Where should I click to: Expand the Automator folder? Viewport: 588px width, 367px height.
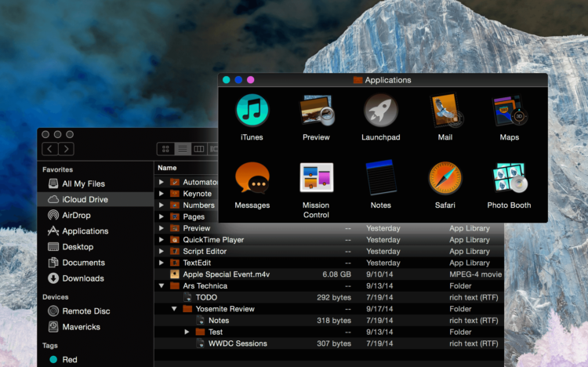[x=162, y=182]
